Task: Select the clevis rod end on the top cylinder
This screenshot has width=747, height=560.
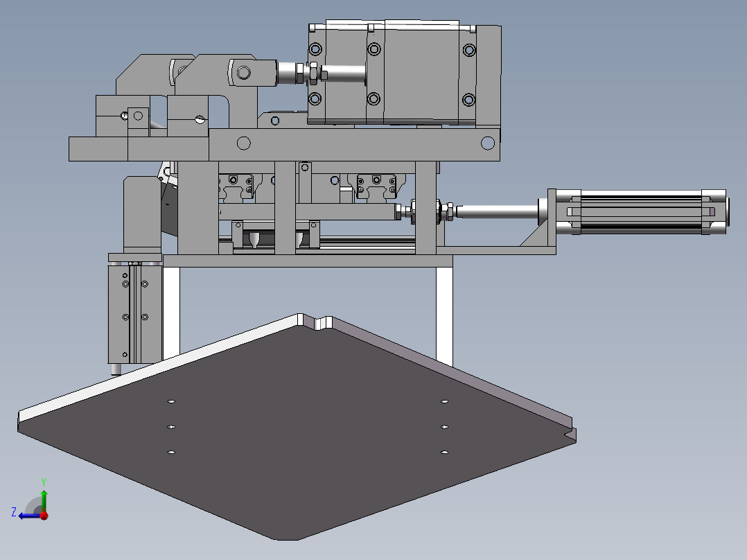Action: (252, 73)
